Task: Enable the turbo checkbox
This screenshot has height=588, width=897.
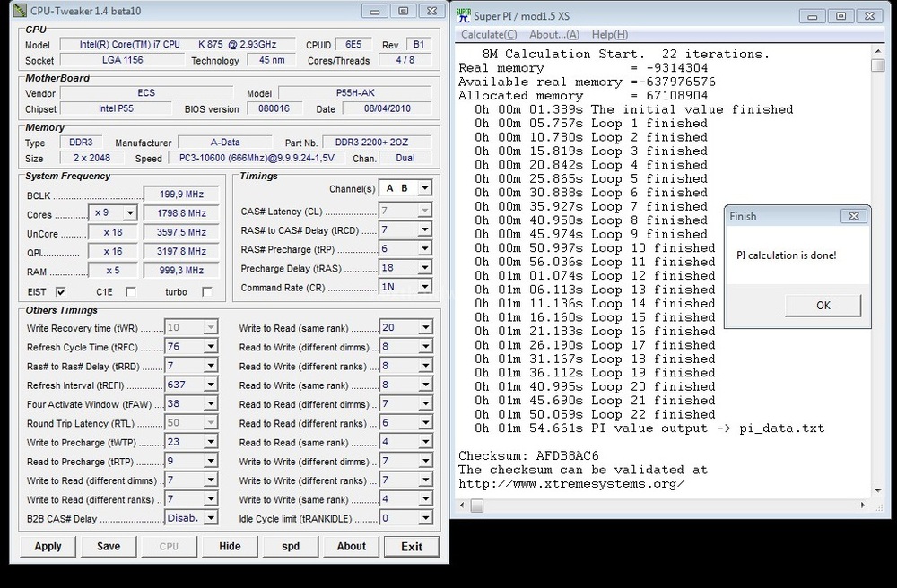Action: (x=207, y=292)
